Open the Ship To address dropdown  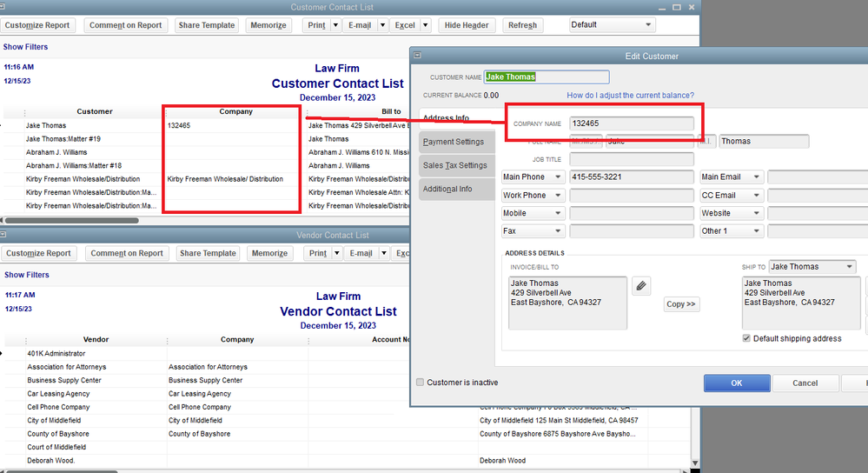tap(812, 266)
